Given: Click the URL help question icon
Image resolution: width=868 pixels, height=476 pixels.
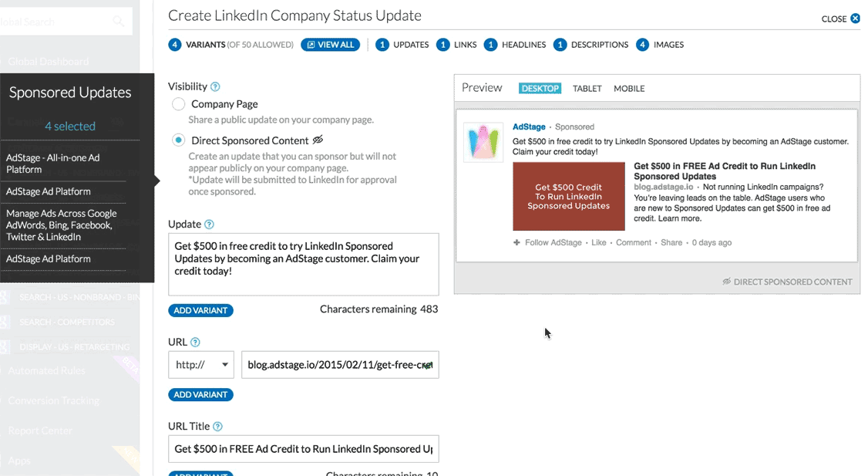Looking at the screenshot, I should coord(195,343).
